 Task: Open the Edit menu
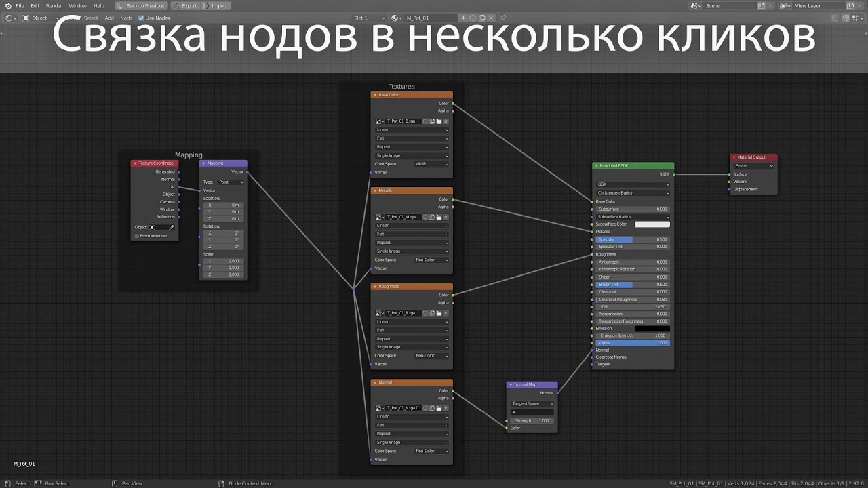35,5
